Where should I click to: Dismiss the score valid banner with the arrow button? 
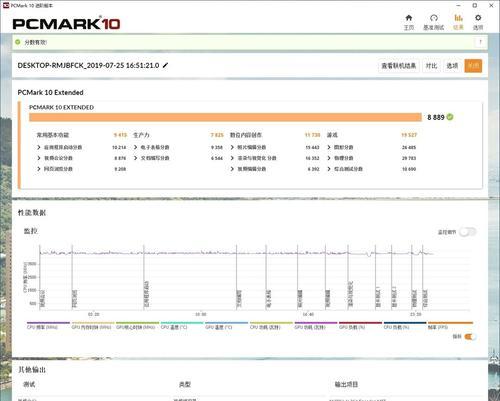point(480,42)
